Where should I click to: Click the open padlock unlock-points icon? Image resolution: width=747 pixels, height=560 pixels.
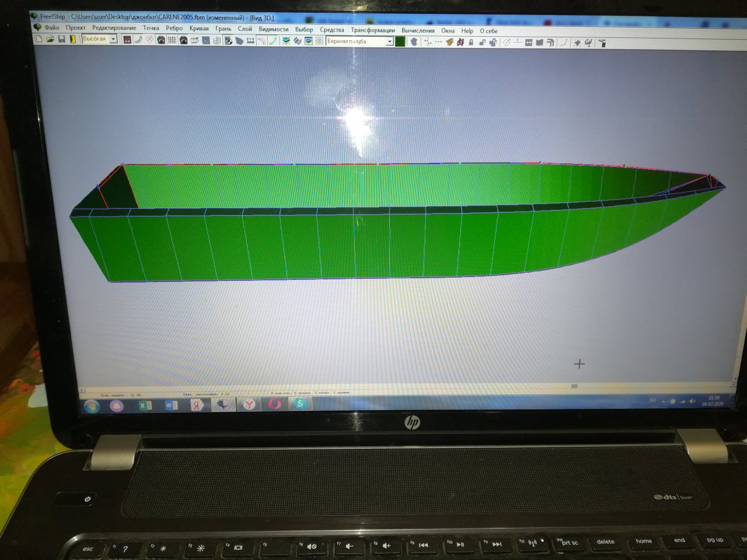click(x=482, y=42)
